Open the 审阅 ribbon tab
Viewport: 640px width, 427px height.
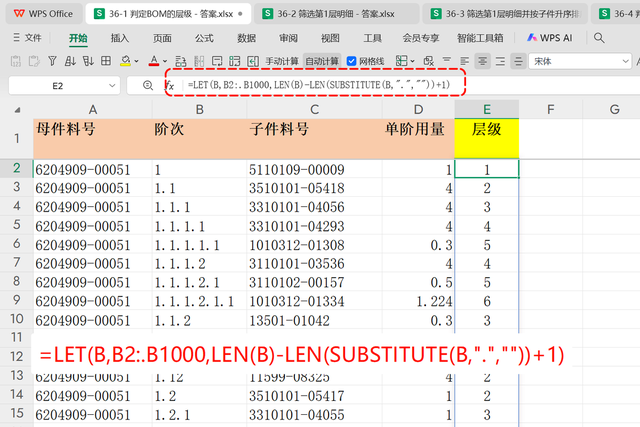(288, 38)
